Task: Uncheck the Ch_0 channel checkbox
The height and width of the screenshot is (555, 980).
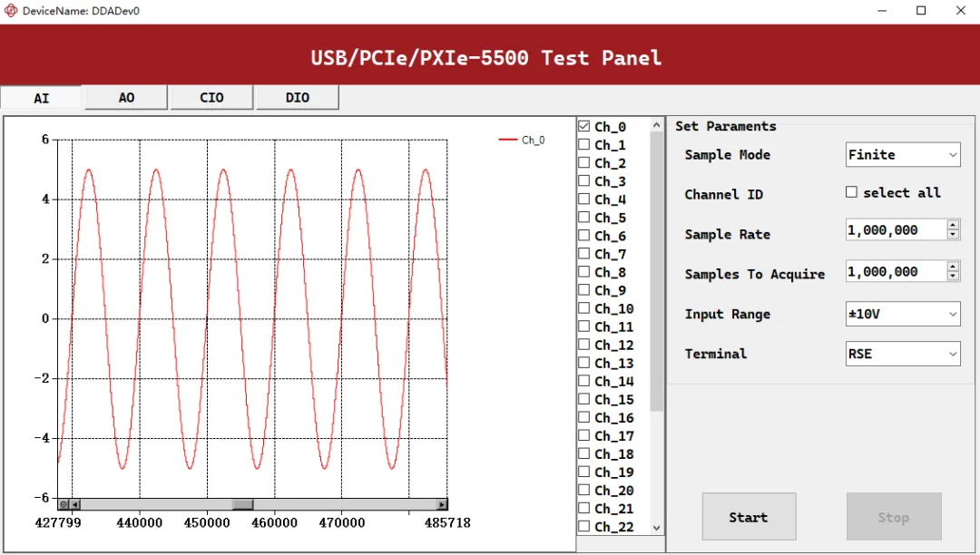Action: (583, 126)
